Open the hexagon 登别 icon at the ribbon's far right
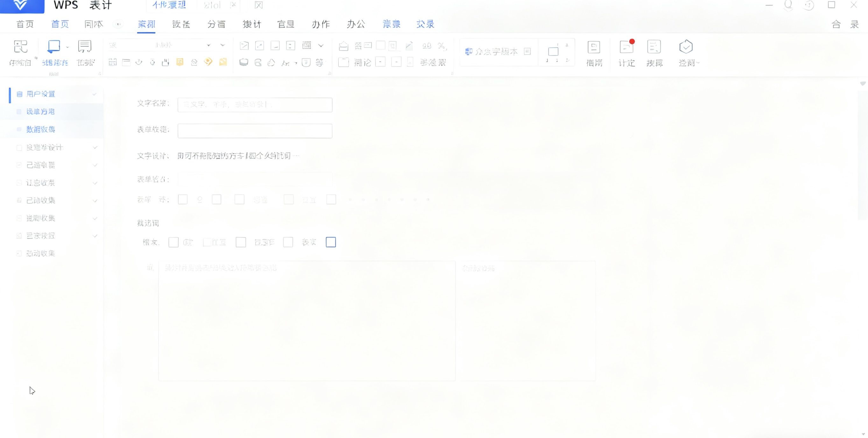The width and height of the screenshot is (868, 438). [x=686, y=53]
